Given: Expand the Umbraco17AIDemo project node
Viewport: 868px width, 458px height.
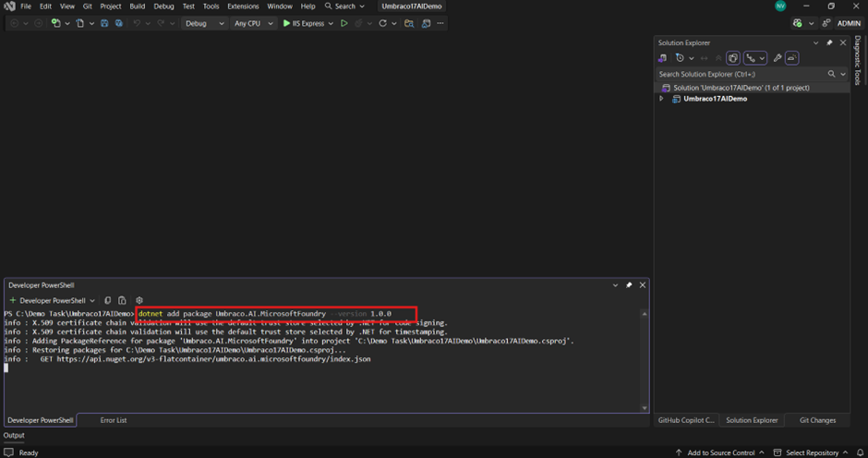Looking at the screenshot, I should point(661,99).
